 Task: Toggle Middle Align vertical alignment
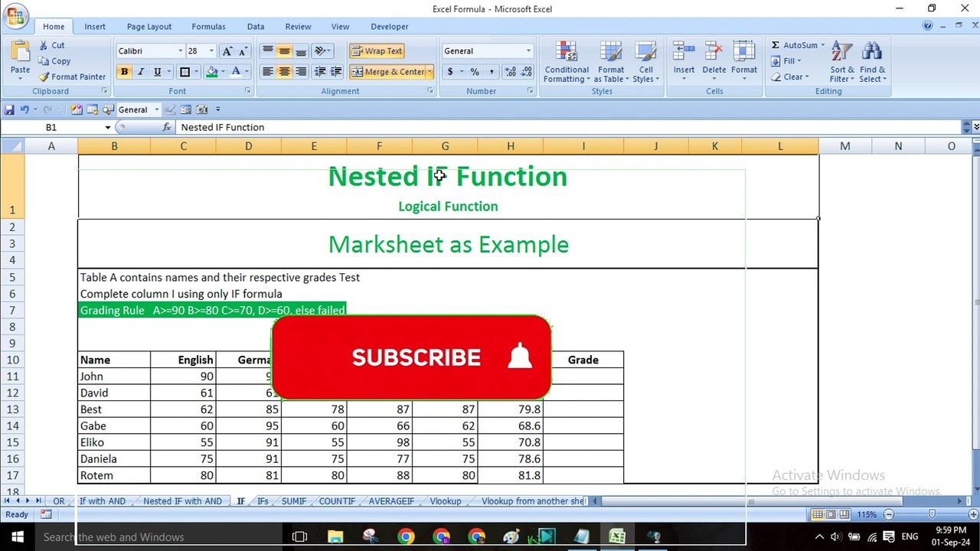click(x=284, y=51)
